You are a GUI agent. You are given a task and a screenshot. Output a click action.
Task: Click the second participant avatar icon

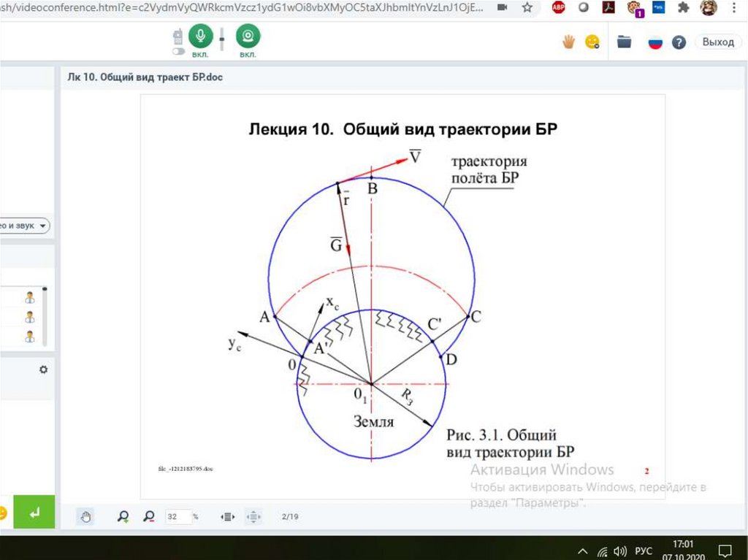30,317
